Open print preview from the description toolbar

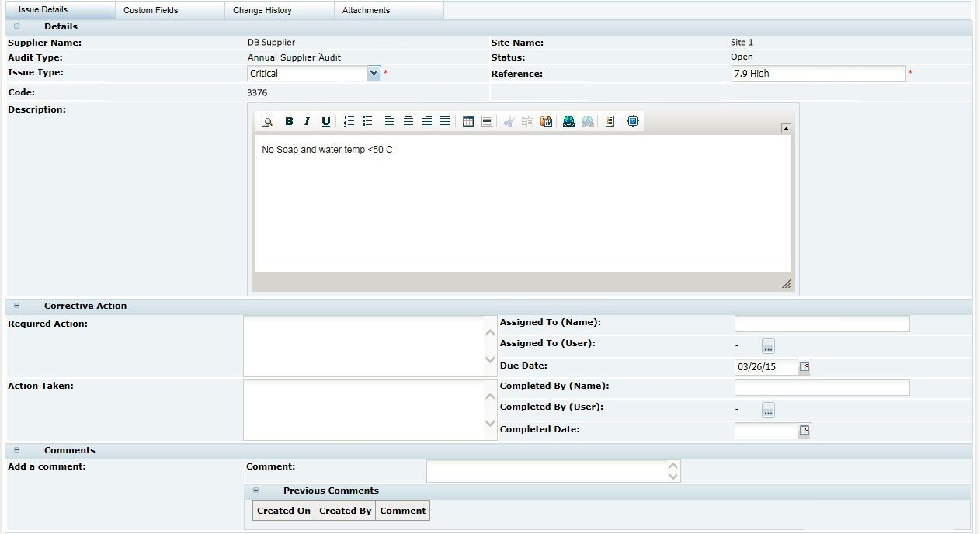266,121
